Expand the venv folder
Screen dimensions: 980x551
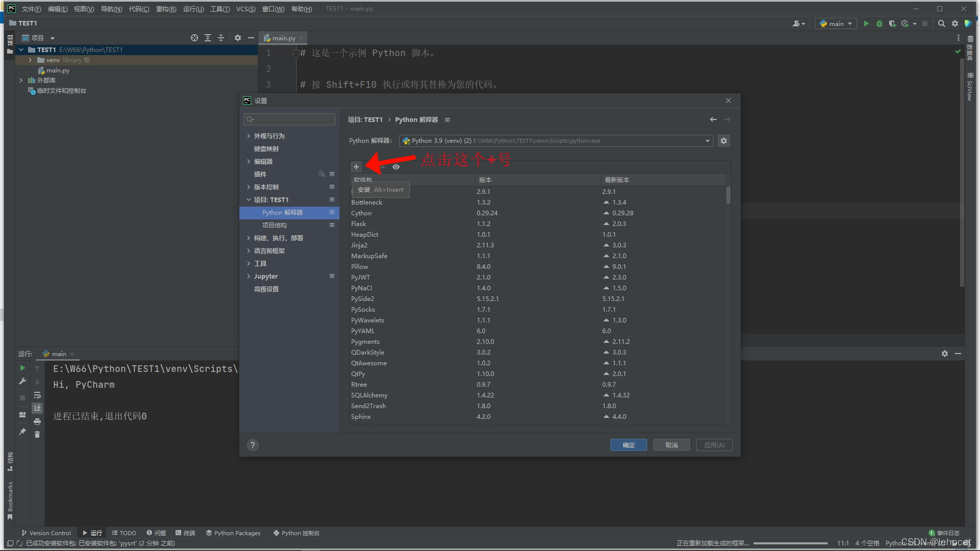30,60
